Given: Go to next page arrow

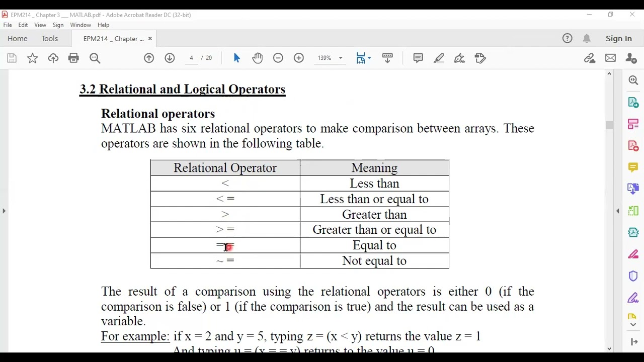Looking at the screenshot, I should pyautogui.click(x=170, y=58).
